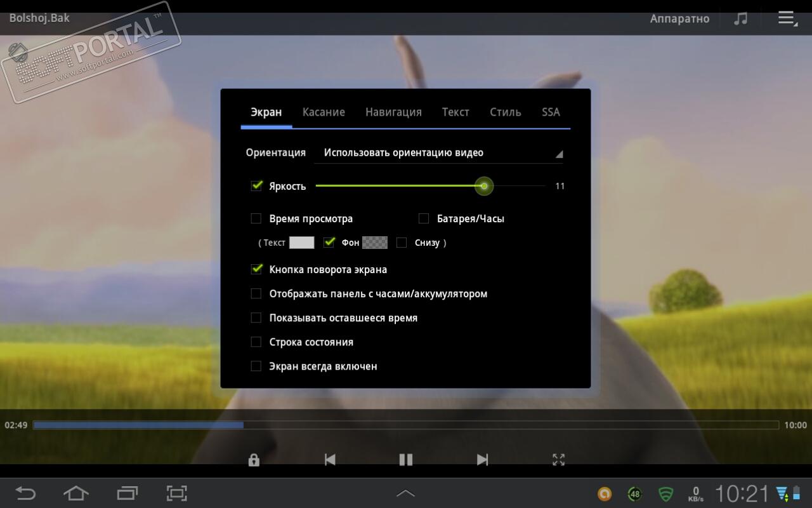This screenshot has width=812, height=508.
Task: Open the Ориентация dropdown
Action: click(439, 153)
